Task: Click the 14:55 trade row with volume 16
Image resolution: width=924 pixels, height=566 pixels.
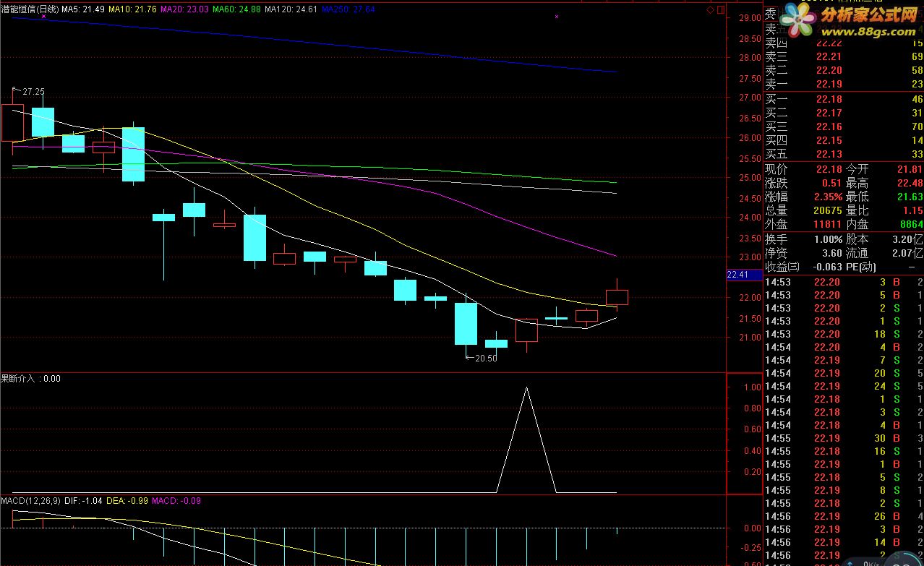Action: point(844,451)
